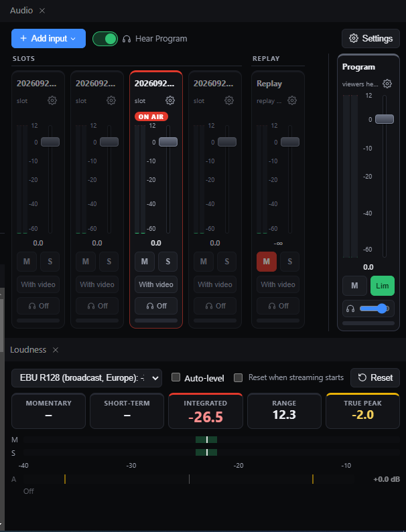Select the Loudness panel tab

tap(28, 350)
